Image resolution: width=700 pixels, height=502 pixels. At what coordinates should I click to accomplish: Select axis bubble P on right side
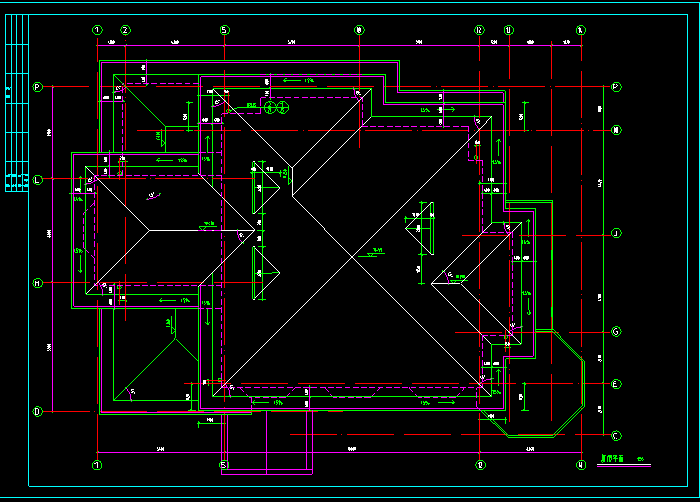[x=616, y=88]
